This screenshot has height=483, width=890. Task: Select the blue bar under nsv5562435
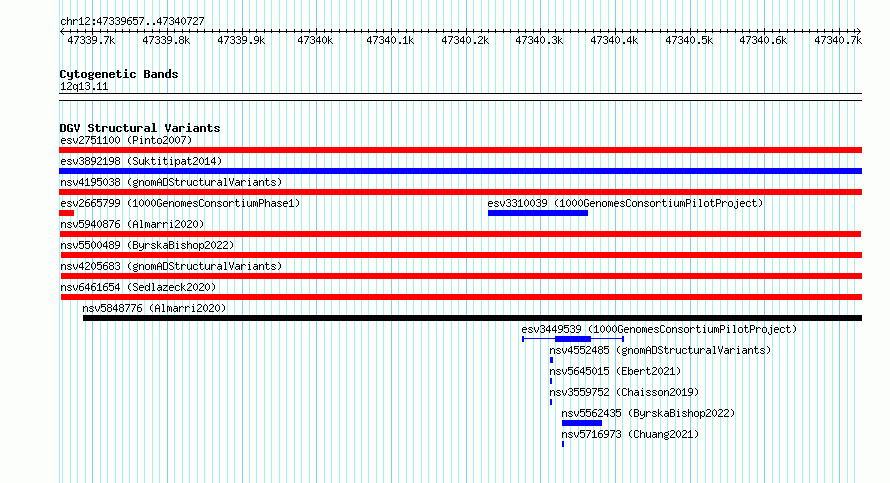pyautogui.click(x=582, y=423)
